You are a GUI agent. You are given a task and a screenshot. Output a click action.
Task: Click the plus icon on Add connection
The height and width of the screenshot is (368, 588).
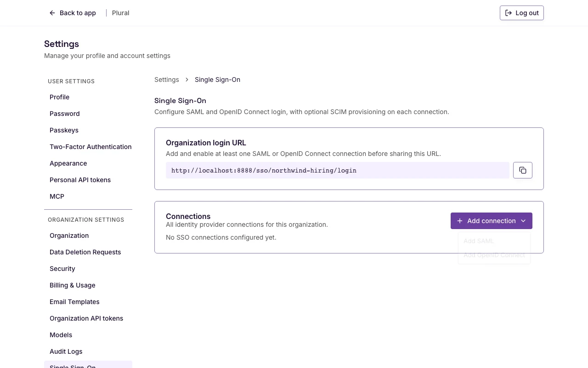460,221
